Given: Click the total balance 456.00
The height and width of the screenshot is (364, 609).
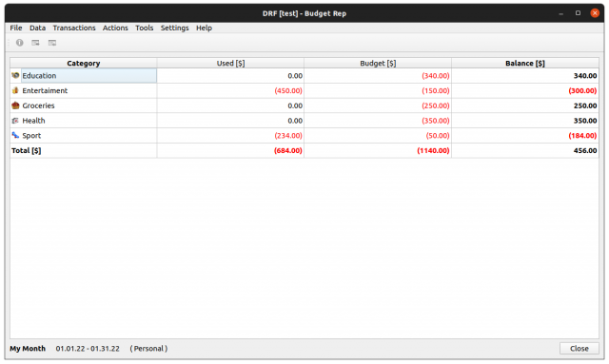Looking at the screenshot, I should coord(585,150).
